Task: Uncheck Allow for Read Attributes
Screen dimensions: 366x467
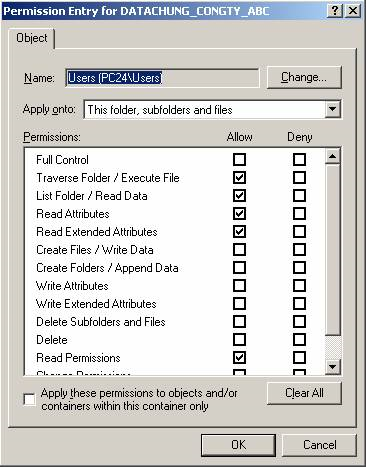Action: pyautogui.click(x=239, y=214)
